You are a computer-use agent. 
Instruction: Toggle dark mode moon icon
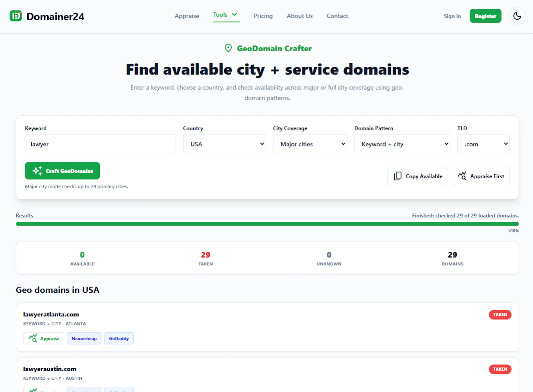517,16
